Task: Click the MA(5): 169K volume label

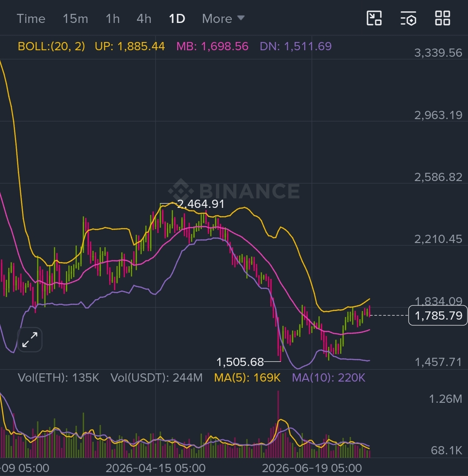Action: [247, 378]
